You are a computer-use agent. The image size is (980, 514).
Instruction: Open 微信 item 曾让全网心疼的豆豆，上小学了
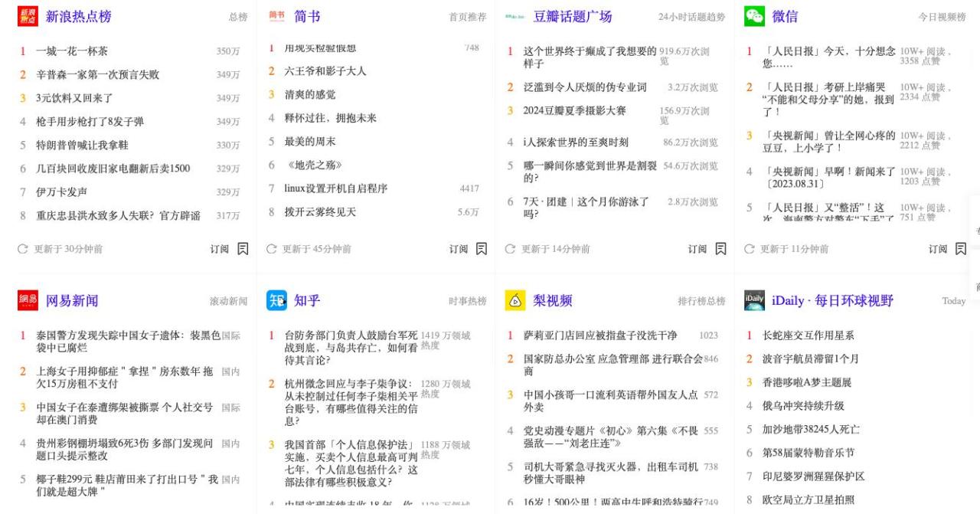click(x=828, y=142)
